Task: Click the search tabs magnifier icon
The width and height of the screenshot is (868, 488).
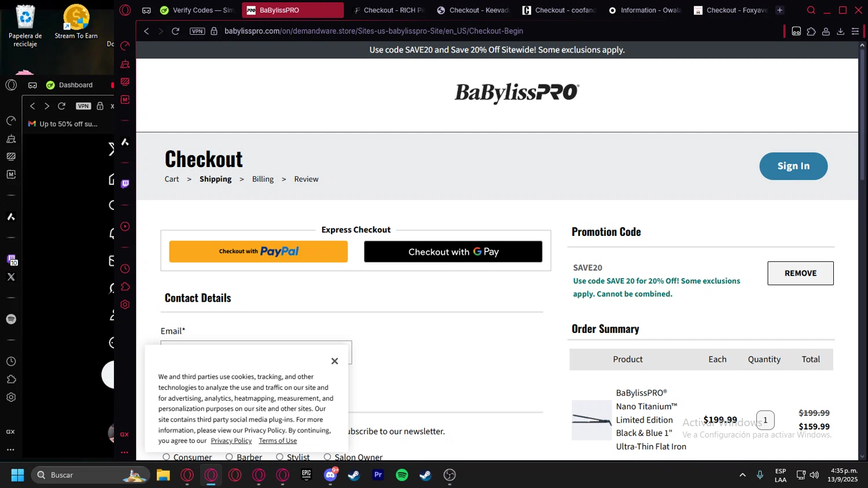Action: pos(811,10)
